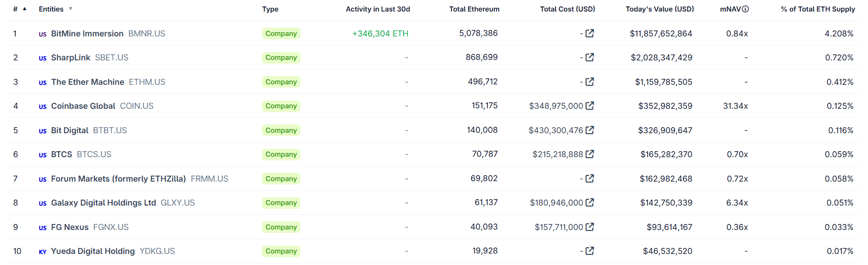Open BTCS $215,218,888 source link icon
Screen dimensions: 868x265
click(x=590, y=154)
